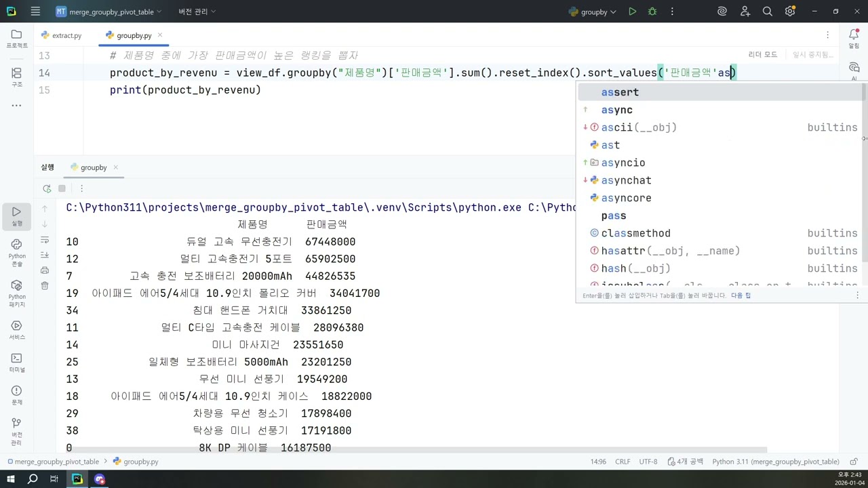Open the UTF-8 encoding selector

coord(648,462)
